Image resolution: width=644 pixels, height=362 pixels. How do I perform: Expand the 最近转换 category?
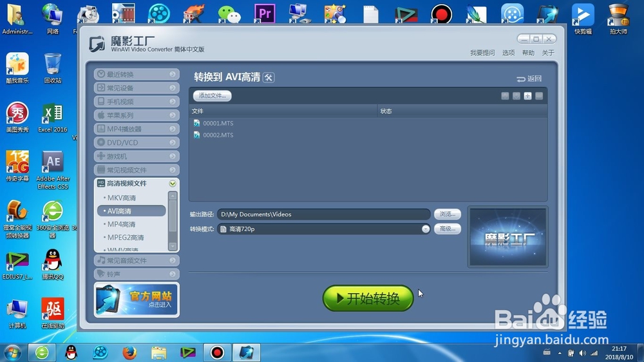pos(137,74)
